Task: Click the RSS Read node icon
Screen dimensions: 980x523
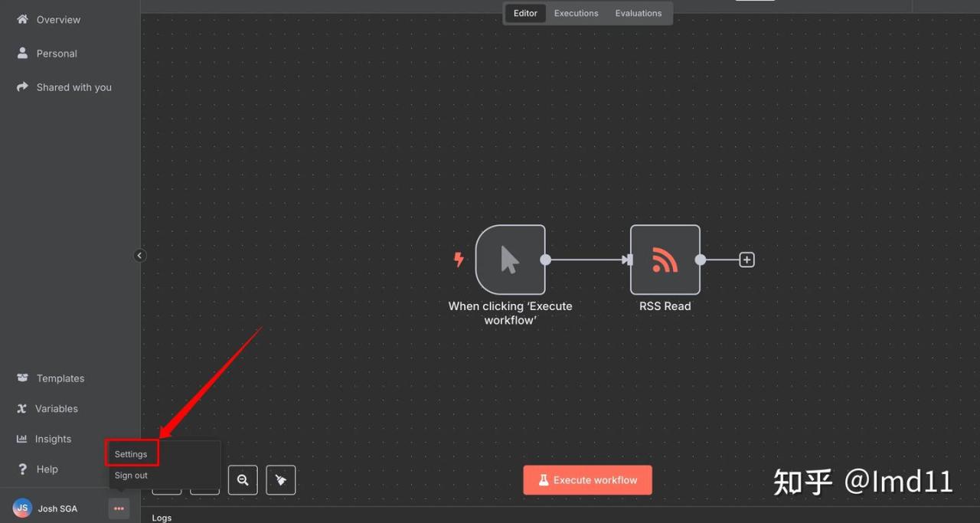Action: [665, 260]
